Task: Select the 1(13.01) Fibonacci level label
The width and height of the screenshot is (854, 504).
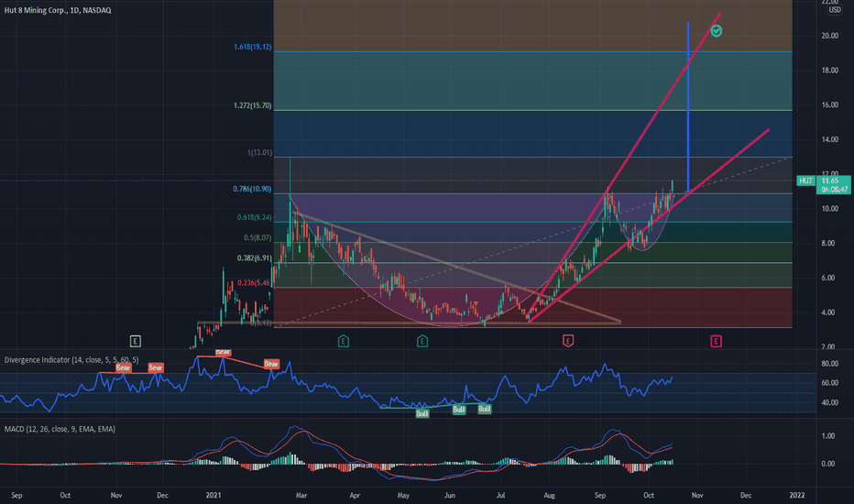Action: click(259, 152)
